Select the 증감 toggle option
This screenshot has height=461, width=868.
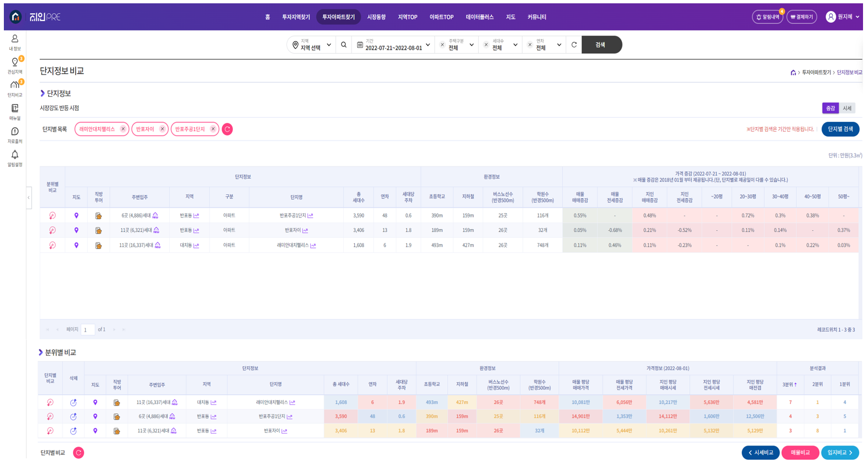pos(830,108)
